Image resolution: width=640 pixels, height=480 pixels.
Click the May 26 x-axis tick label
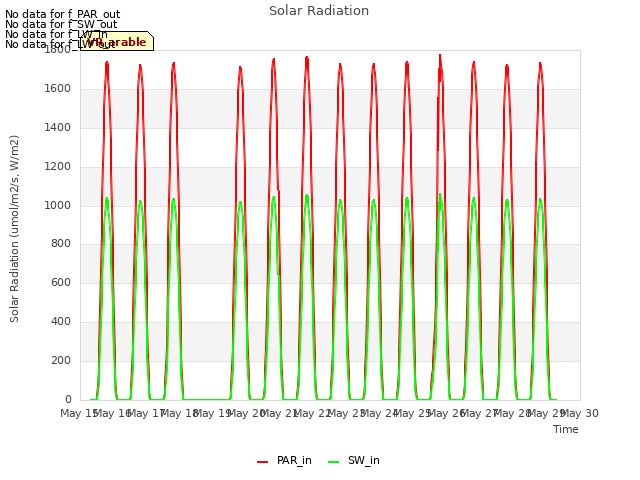446,413
